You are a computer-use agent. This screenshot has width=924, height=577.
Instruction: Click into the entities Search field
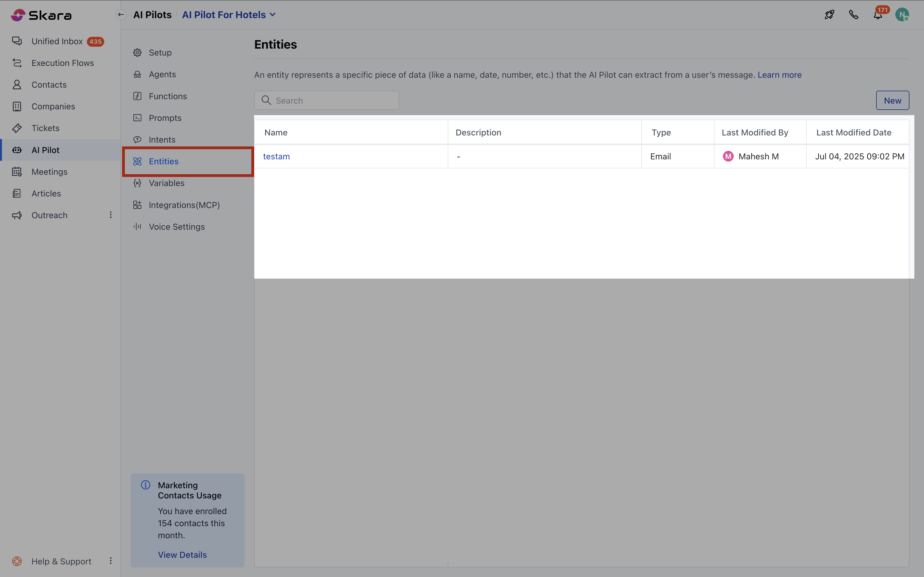coord(332,100)
